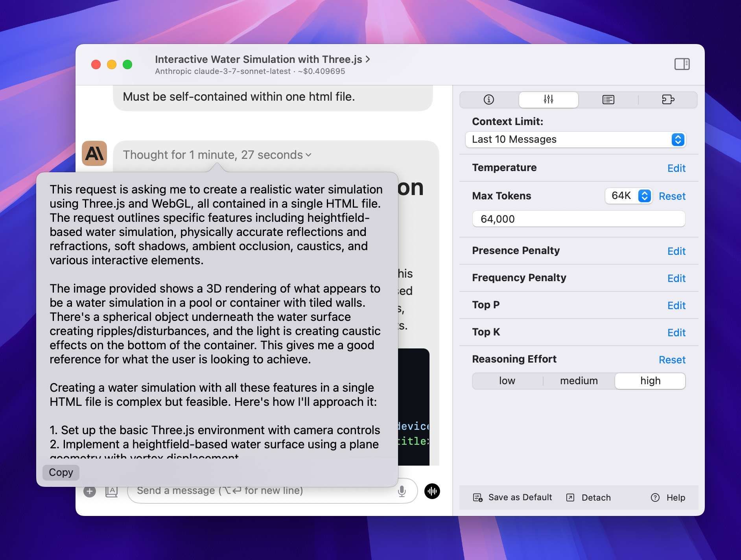This screenshot has height=560, width=741.
Task: Toggle the right sidebar panel icon
Action: pyautogui.click(x=682, y=64)
